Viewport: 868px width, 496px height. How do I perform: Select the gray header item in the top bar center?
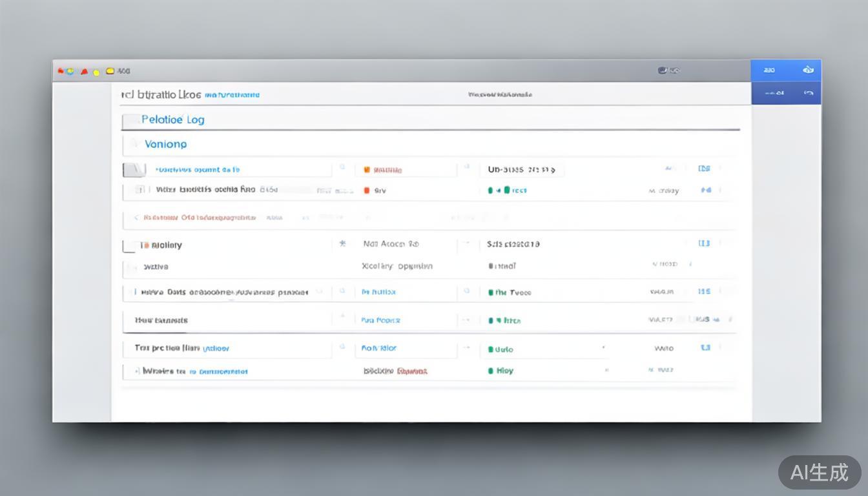pyautogui.click(x=500, y=94)
